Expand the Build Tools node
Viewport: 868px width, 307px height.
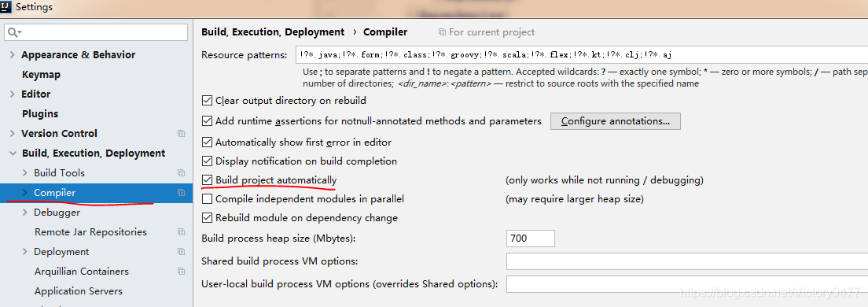tap(25, 173)
